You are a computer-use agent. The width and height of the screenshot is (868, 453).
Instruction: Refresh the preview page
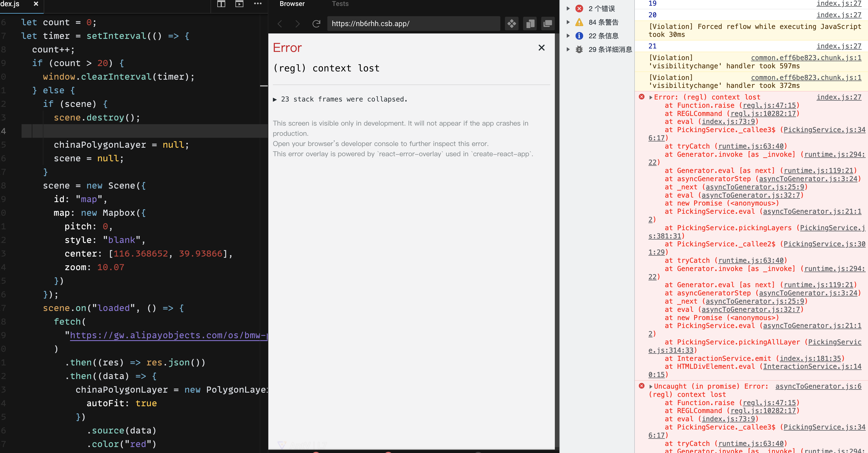pos(316,24)
